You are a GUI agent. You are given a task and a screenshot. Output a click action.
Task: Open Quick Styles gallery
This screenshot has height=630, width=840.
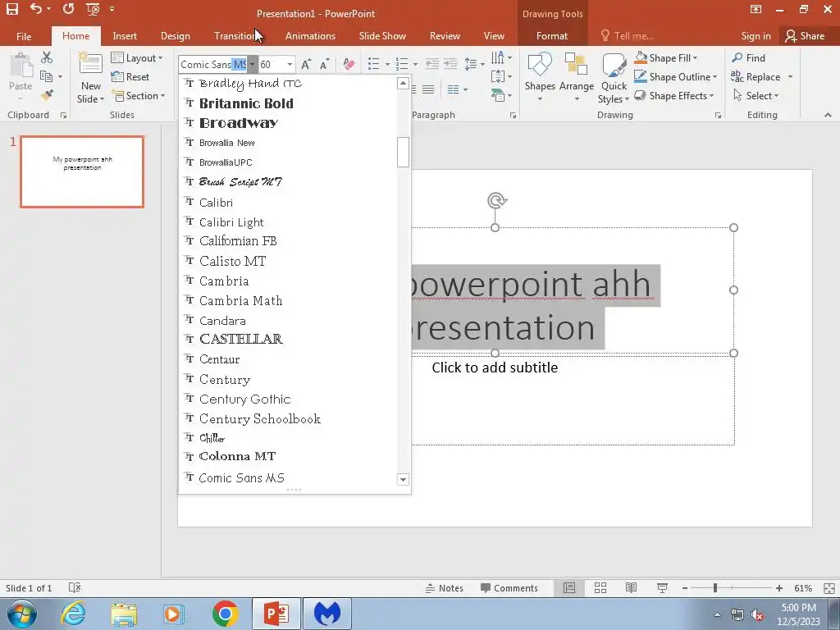pyautogui.click(x=614, y=78)
